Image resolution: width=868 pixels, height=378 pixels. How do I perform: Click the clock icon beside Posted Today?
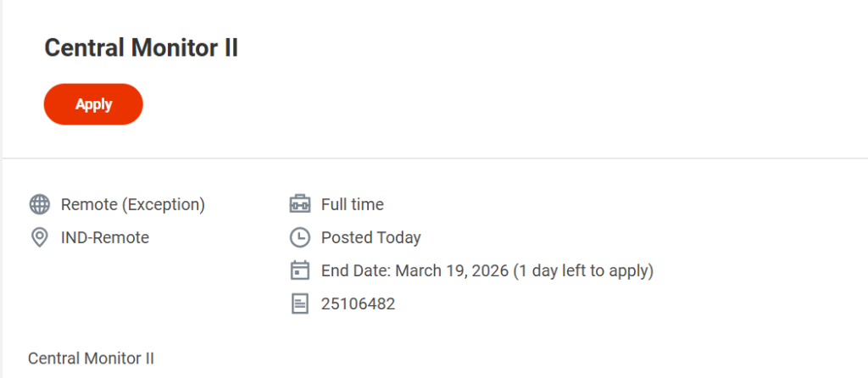click(x=299, y=238)
